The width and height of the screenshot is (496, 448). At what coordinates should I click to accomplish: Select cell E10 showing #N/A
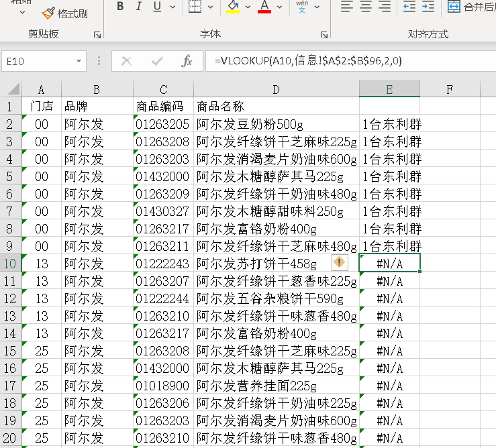tap(389, 263)
